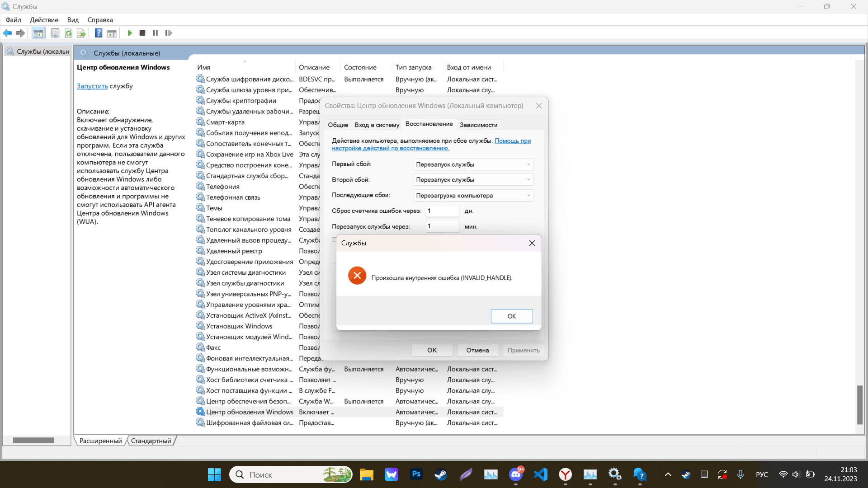Close the Службы error dialog
Screen dimensions: 868x488
pyautogui.click(x=532, y=243)
